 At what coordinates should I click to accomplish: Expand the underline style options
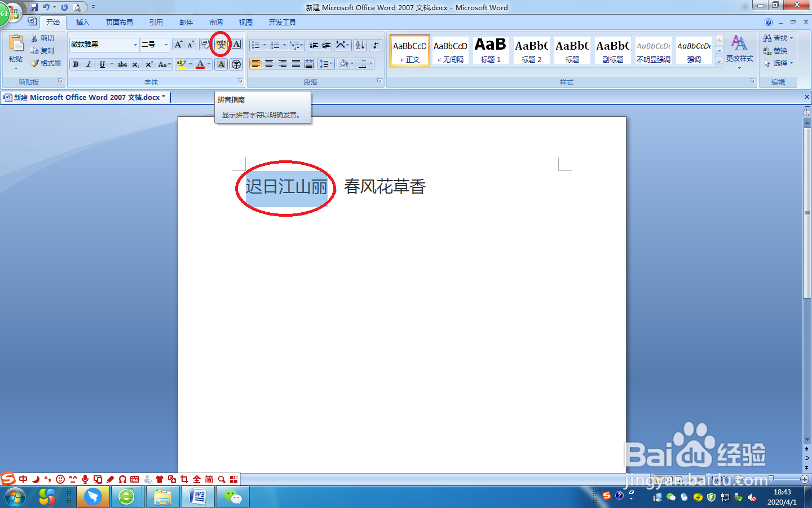[111, 64]
